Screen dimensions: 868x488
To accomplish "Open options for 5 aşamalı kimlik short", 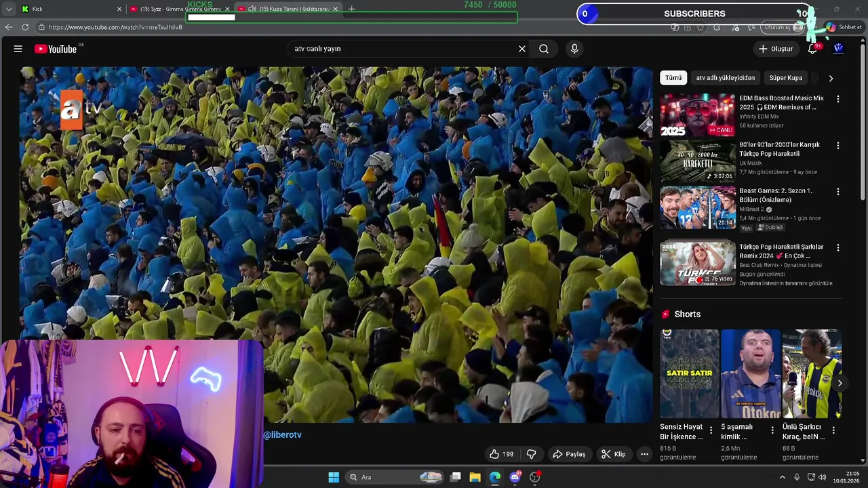I will [x=772, y=430].
